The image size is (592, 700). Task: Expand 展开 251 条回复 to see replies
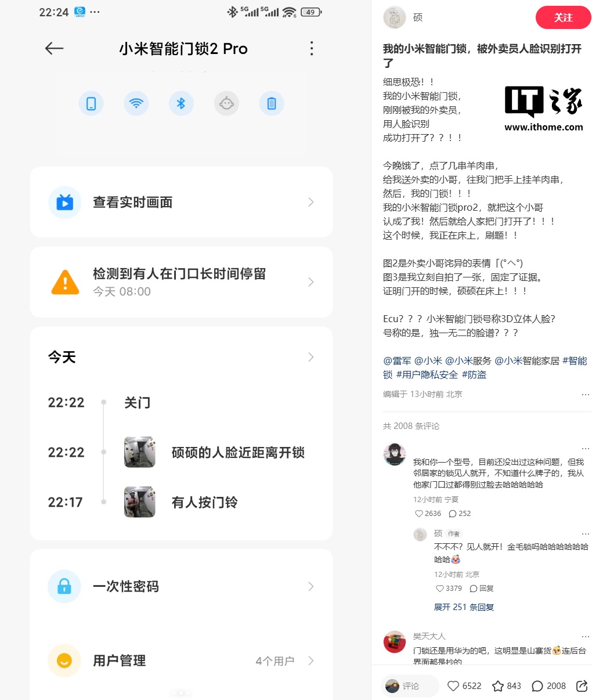(463, 607)
